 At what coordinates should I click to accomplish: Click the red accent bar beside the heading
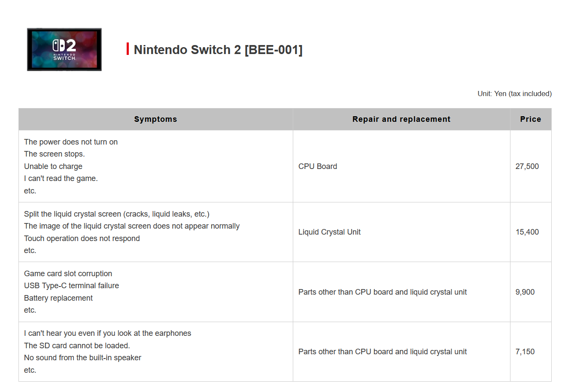pos(128,49)
